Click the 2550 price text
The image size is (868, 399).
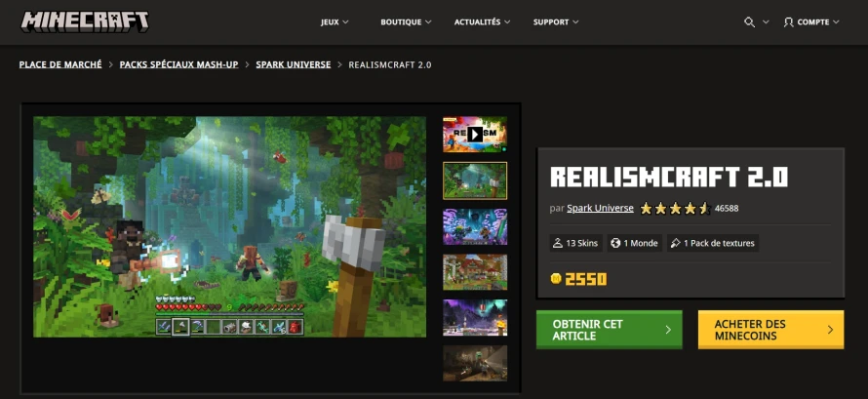(586, 279)
